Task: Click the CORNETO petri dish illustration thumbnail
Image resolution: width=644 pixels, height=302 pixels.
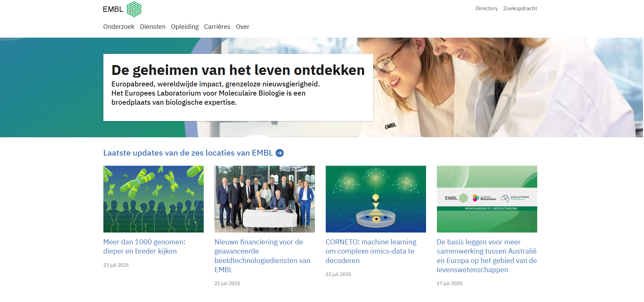Action: click(x=376, y=199)
